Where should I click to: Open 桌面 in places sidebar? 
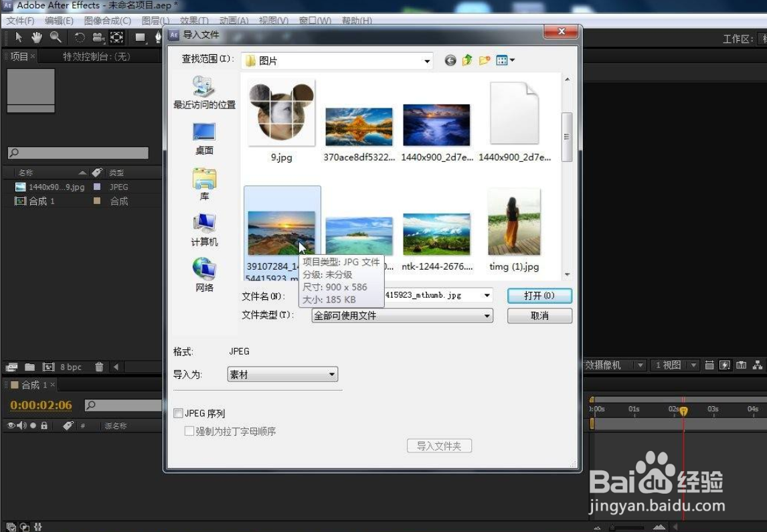pyautogui.click(x=205, y=139)
